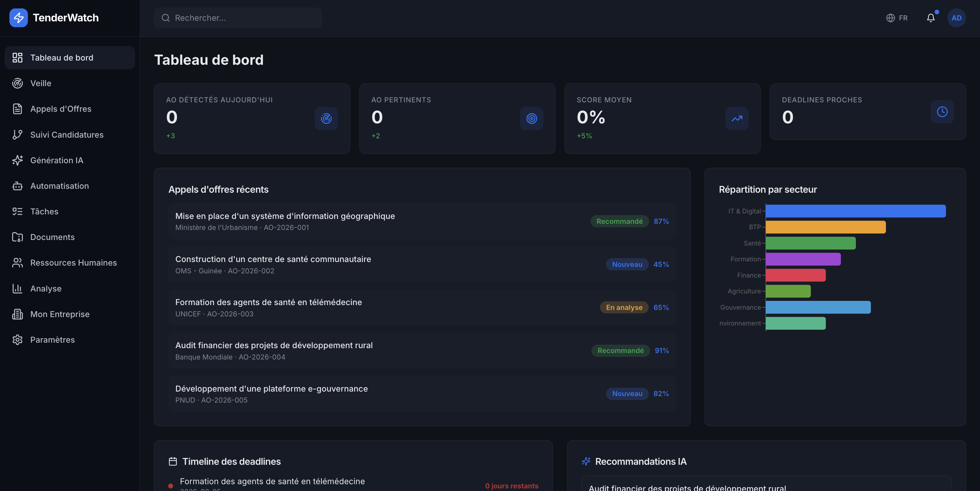980x491 pixels.
Task: Click the red Finance bar
Action: coord(796,275)
